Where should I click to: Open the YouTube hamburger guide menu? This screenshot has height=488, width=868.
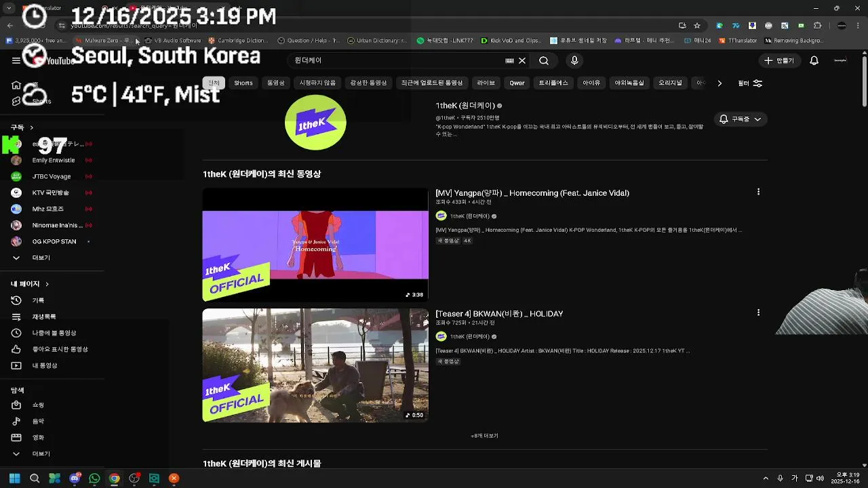pyautogui.click(x=16, y=60)
